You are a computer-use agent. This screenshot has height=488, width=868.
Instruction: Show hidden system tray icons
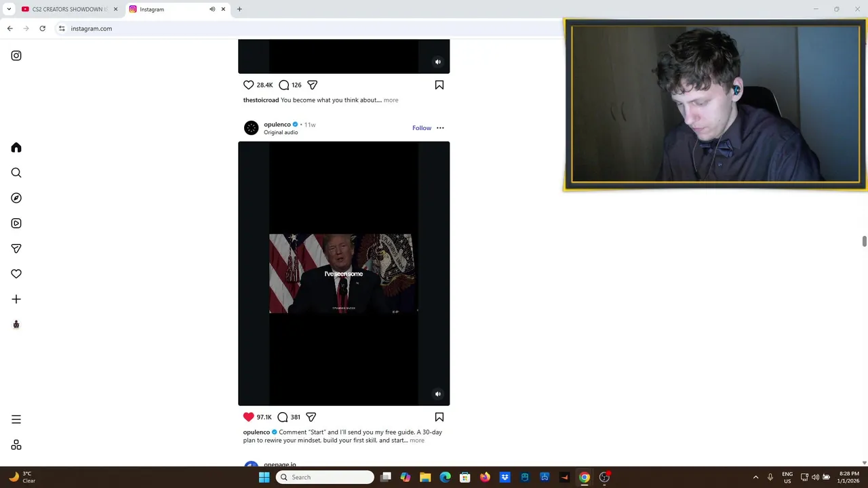coord(755,477)
